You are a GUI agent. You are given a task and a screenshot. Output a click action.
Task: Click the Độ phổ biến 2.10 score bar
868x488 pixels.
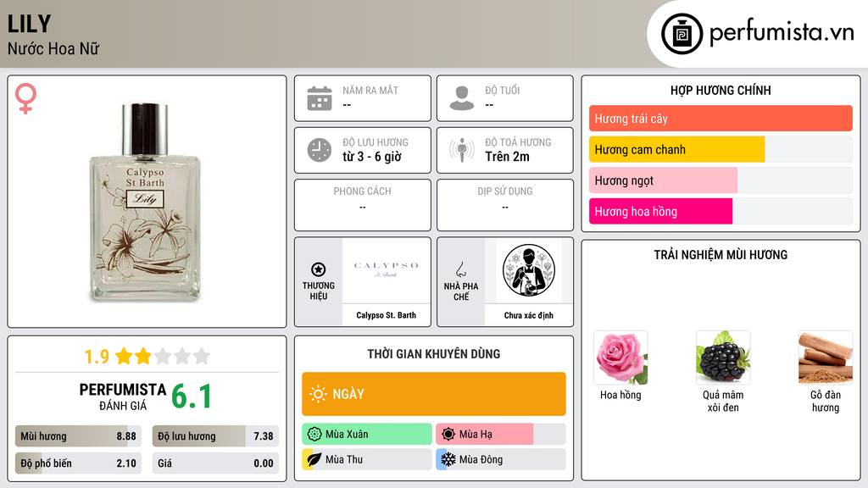(79, 463)
